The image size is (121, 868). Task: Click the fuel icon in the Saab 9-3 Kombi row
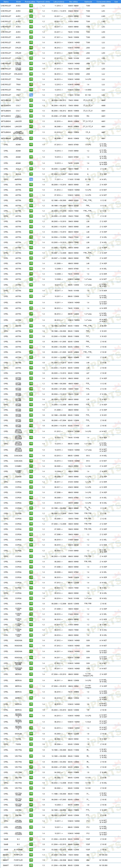tap(31, 849)
